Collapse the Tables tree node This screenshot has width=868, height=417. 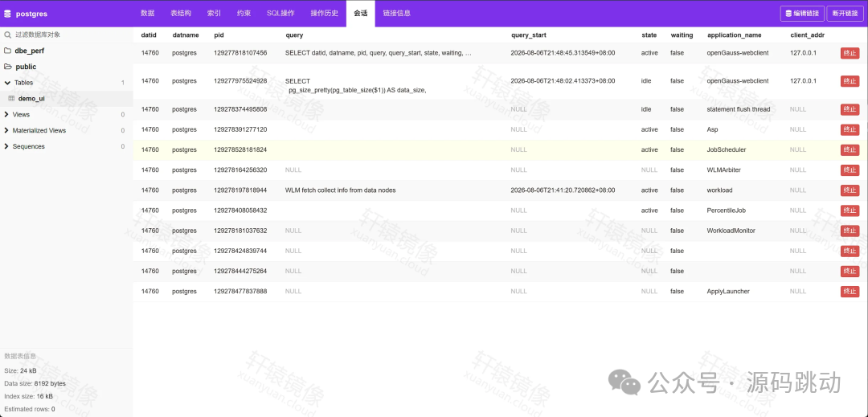7,83
